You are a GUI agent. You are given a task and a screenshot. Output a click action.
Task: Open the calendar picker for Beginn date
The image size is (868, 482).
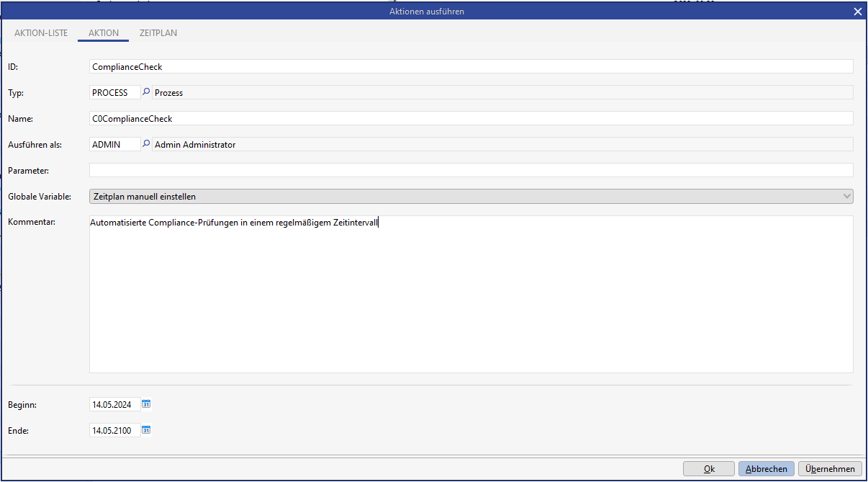tap(146, 404)
